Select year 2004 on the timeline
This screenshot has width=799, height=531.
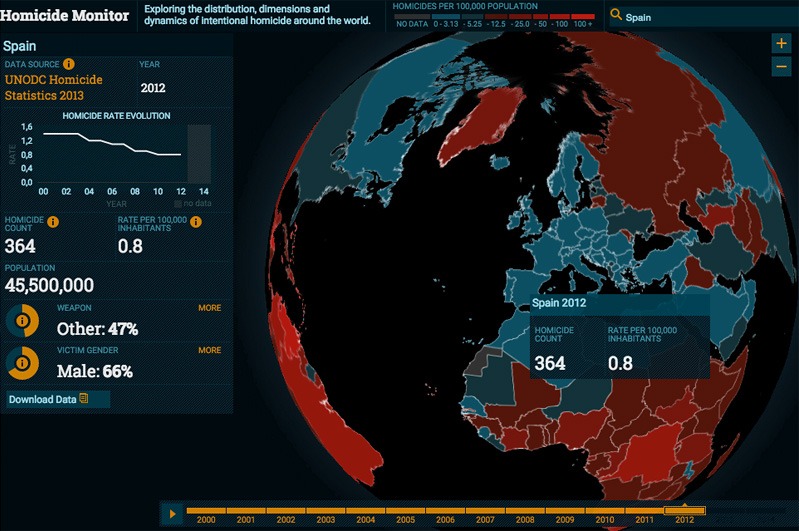click(365, 516)
